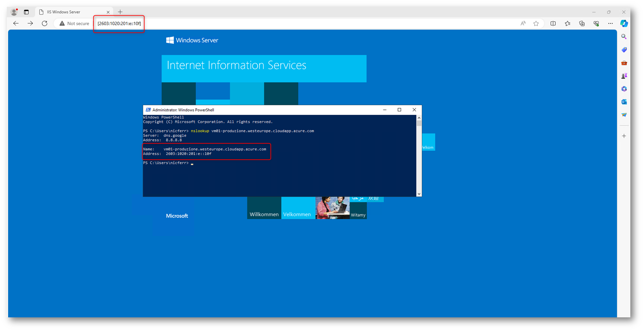Click the Witamy tile
Image resolution: width=644 pixels, height=331 pixels.
358,210
